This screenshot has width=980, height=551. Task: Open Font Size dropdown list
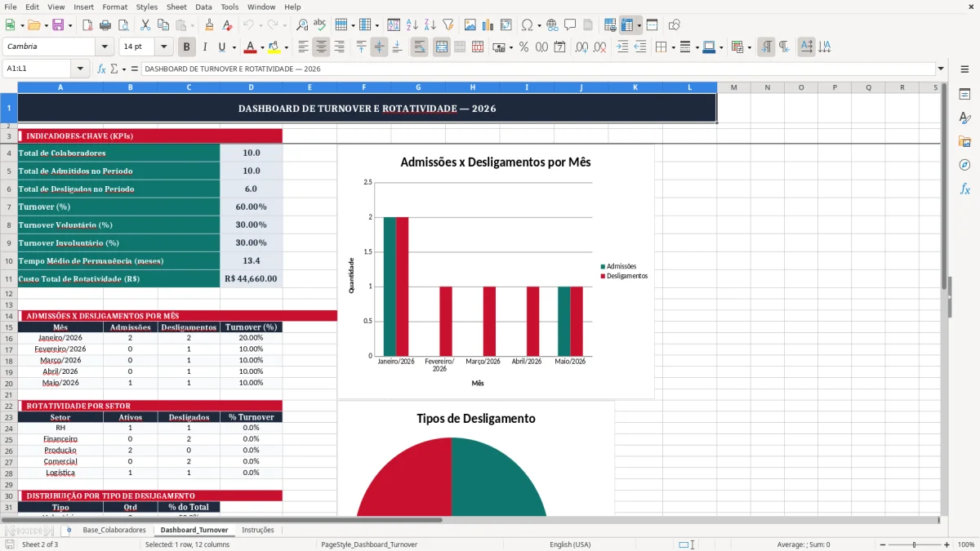coord(164,47)
